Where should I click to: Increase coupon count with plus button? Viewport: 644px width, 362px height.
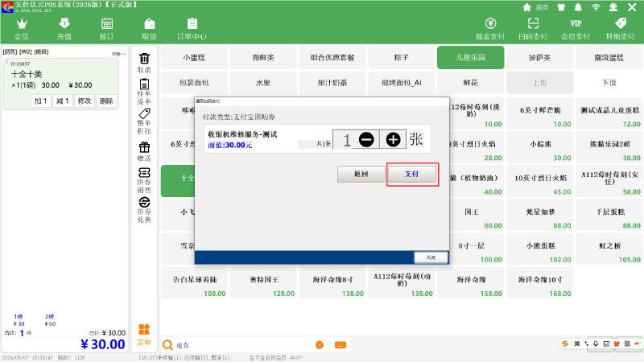click(393, 139)
